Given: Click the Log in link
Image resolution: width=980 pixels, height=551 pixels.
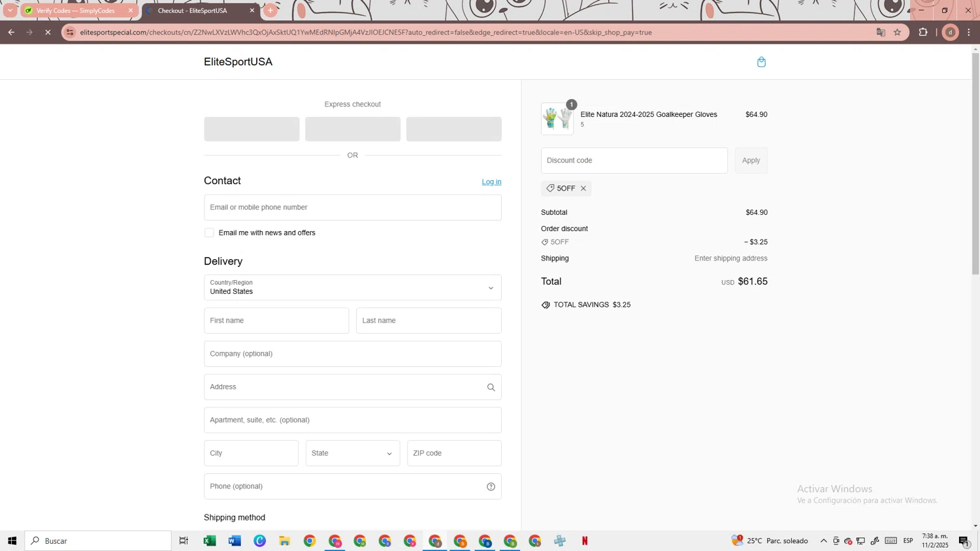Looking at the screenshot, I should click(491, 182).
